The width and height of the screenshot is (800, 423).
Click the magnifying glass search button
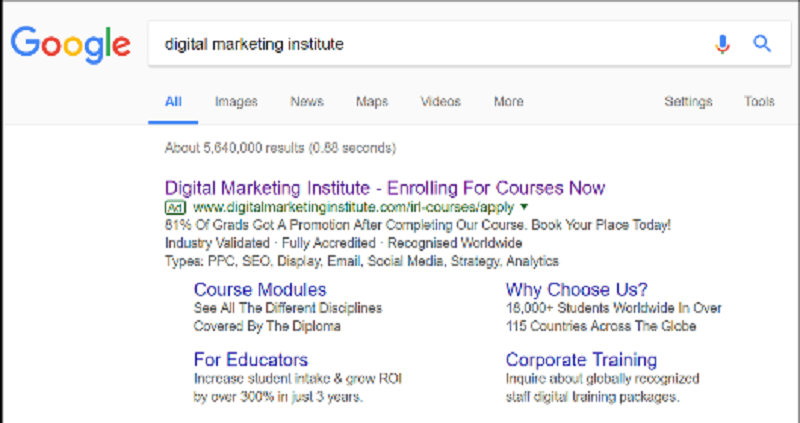(x=762, y=44)
